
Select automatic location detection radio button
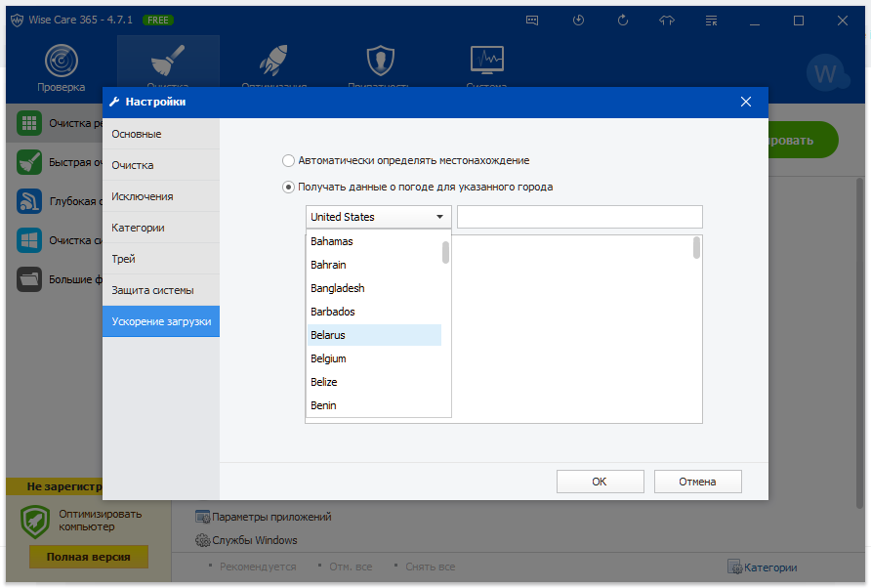tap(288, 160)
